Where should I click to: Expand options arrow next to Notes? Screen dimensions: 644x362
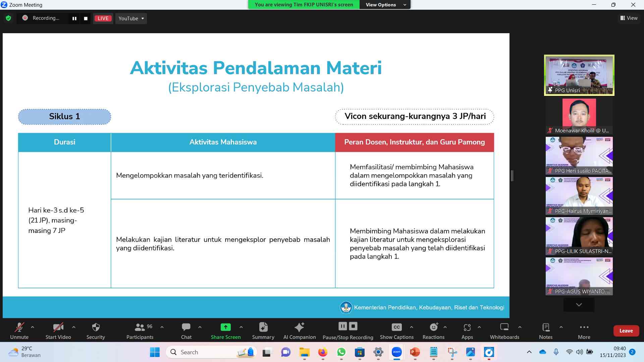(561, 327)
